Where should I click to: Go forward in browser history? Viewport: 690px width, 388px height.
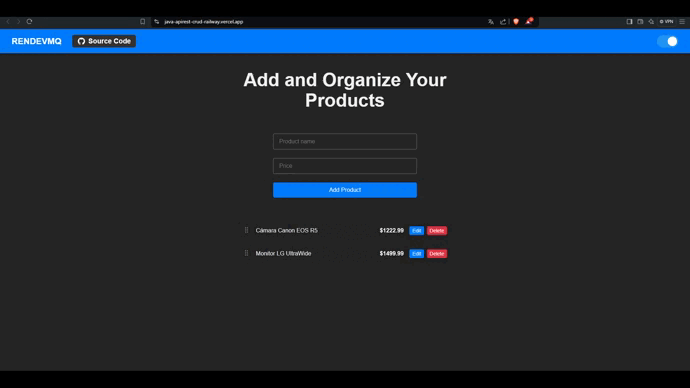18,22
